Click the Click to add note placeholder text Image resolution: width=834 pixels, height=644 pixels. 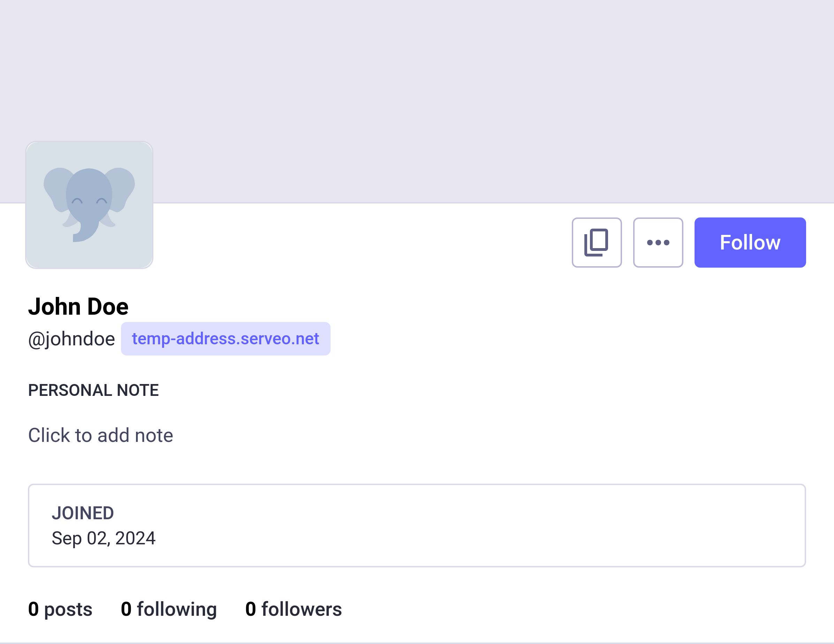(x=100, y=435)
